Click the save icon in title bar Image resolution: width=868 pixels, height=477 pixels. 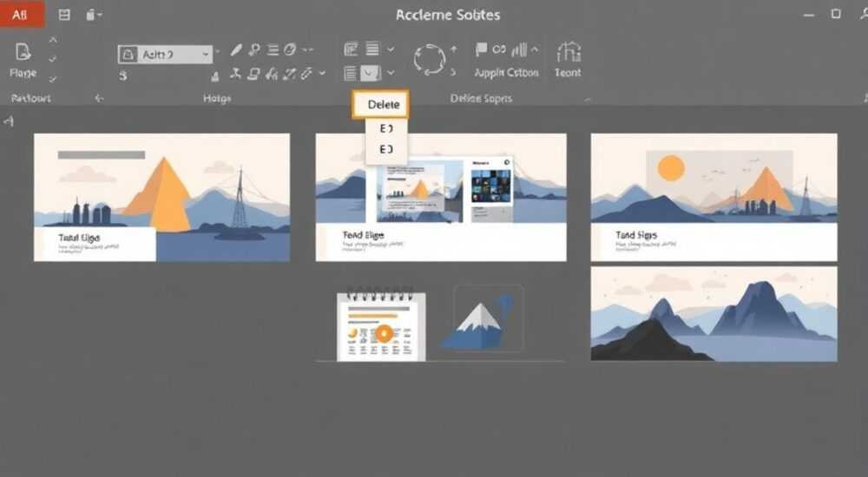[x=64, y=15]
